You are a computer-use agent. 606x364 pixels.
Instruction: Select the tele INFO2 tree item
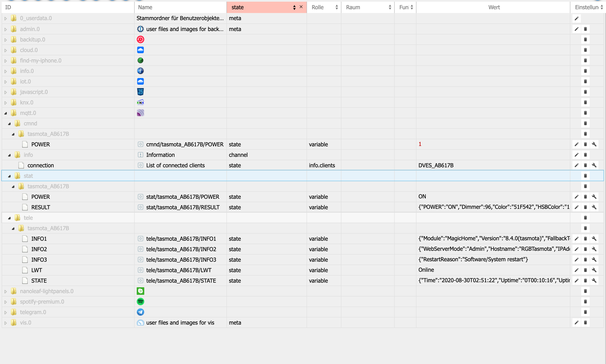39,249
